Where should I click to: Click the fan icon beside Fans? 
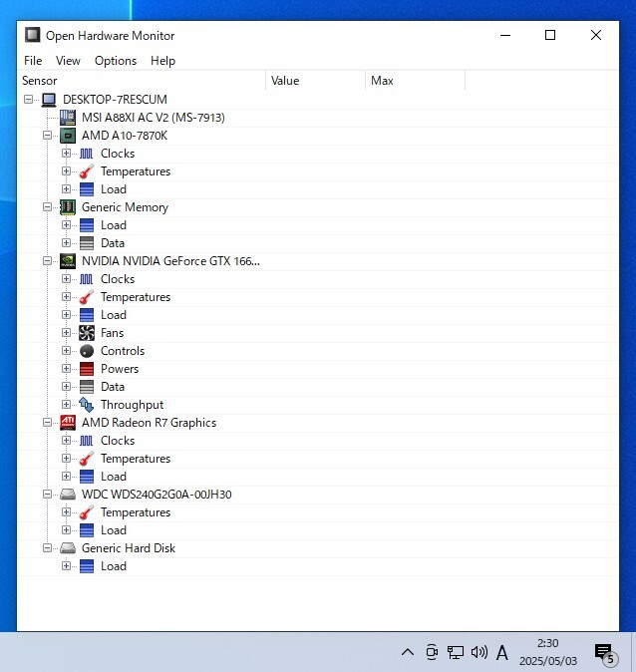pyautogui.click(x=87, y=333)
